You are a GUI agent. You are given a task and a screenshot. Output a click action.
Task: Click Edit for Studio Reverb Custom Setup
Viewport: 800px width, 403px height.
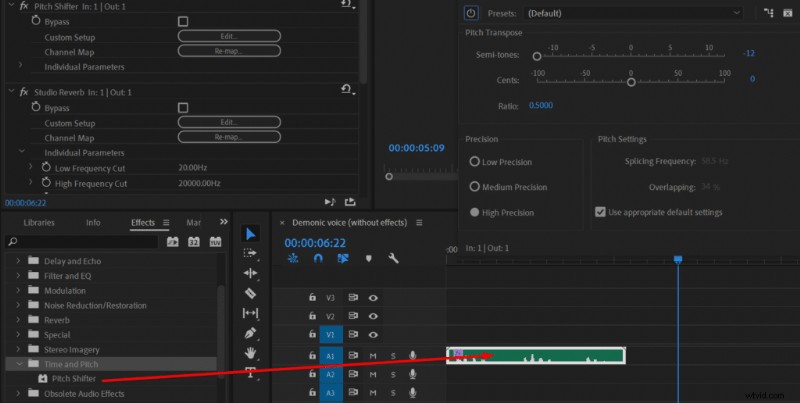pos(229,122)
